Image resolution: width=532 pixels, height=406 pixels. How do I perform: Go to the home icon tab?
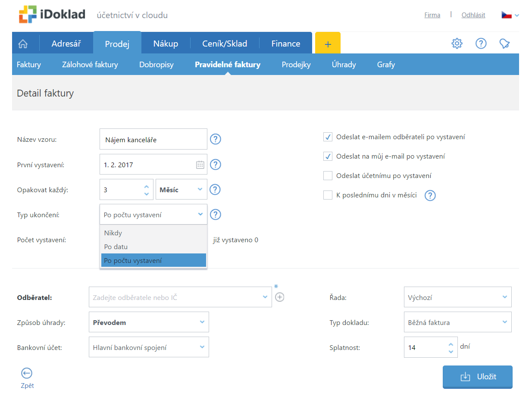tap(23, 44)
